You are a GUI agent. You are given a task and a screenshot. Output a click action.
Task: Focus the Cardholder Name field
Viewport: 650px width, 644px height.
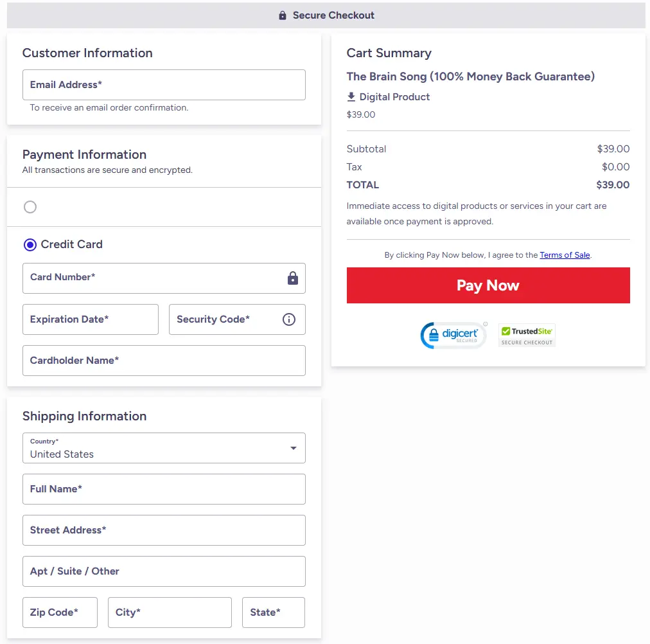164,361
